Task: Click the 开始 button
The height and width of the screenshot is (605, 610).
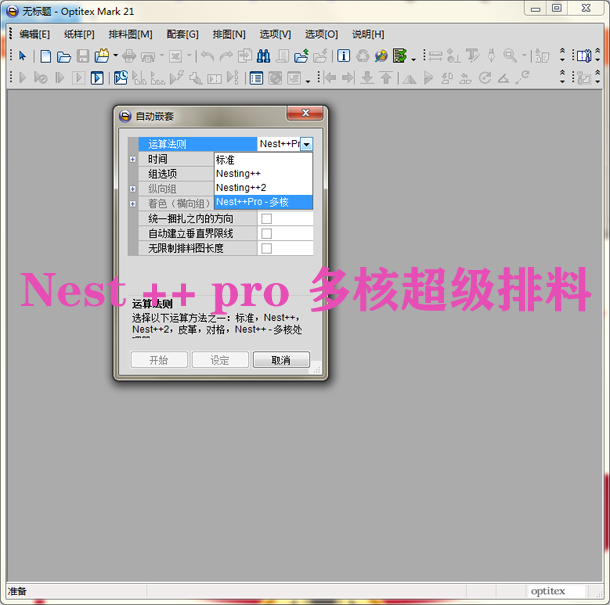Action: (159, 360)
